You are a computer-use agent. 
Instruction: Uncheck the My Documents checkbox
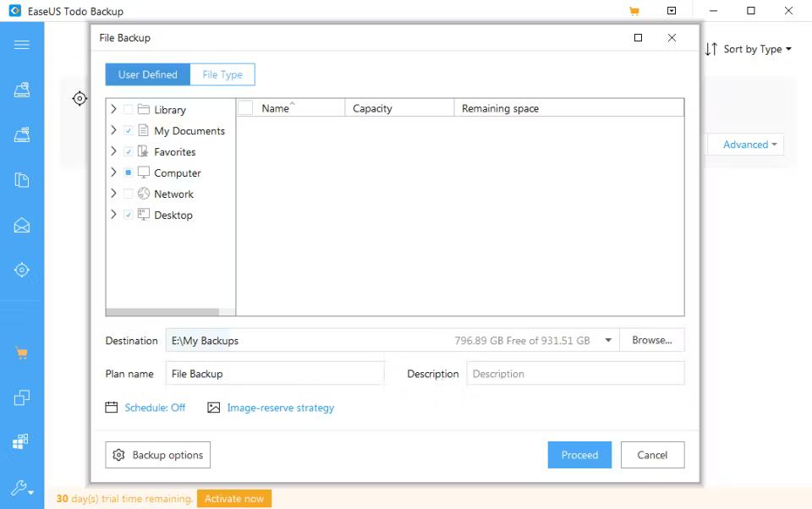point(129,130)
